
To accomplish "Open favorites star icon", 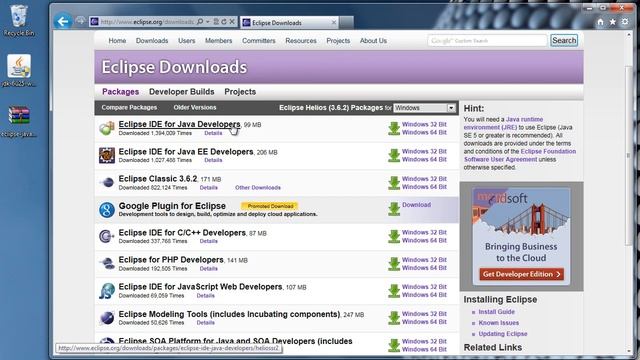I will pos(613,22).
